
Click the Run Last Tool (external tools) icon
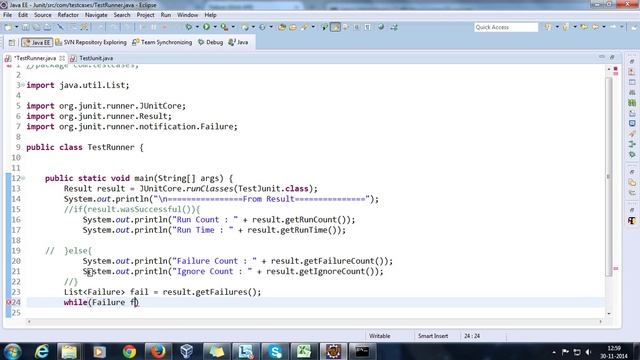tap(224, 27)
